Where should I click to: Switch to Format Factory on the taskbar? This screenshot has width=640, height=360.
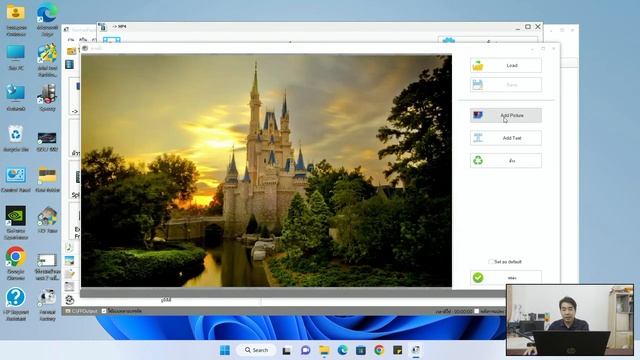click(416, 350)
